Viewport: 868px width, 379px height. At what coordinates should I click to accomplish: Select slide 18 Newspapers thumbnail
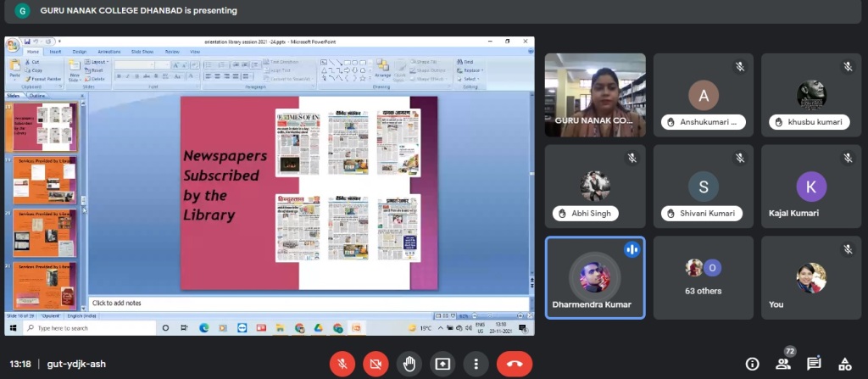pos(44,127)
